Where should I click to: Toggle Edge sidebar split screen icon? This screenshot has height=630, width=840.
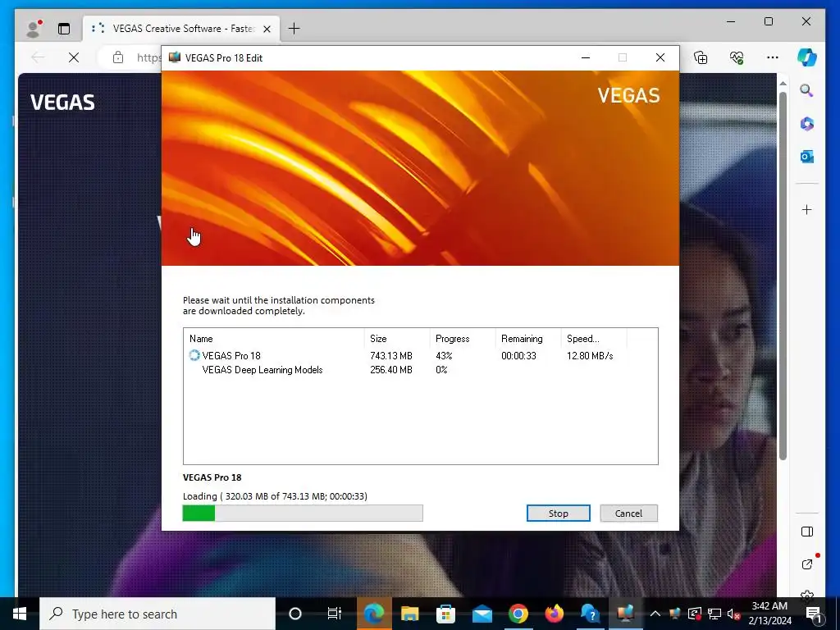click(x=807, y=532)
